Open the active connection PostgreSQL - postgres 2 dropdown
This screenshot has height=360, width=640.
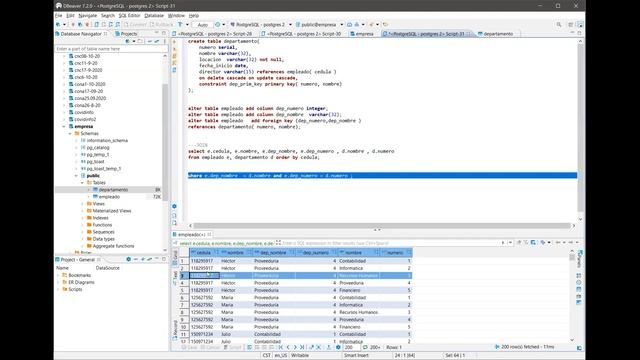click(261, 25)
